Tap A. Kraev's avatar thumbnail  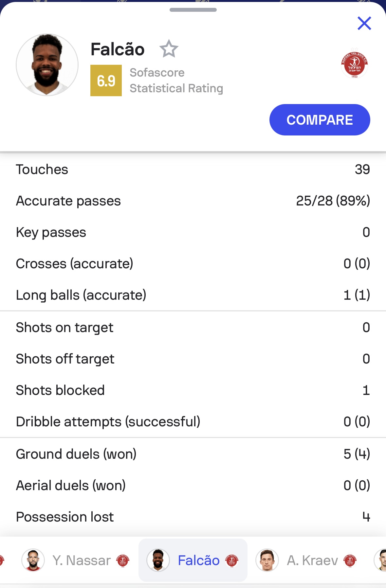(x=267, y=560)
